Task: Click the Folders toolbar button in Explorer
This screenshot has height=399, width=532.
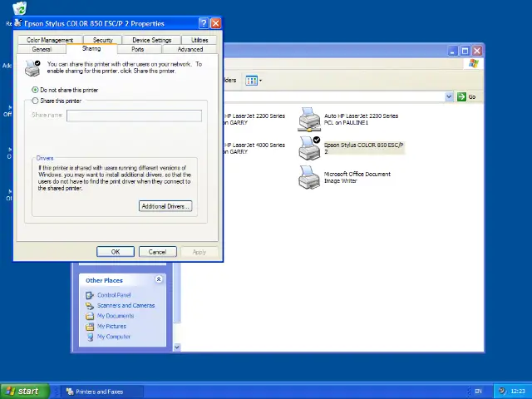Action: coord(230,81)
